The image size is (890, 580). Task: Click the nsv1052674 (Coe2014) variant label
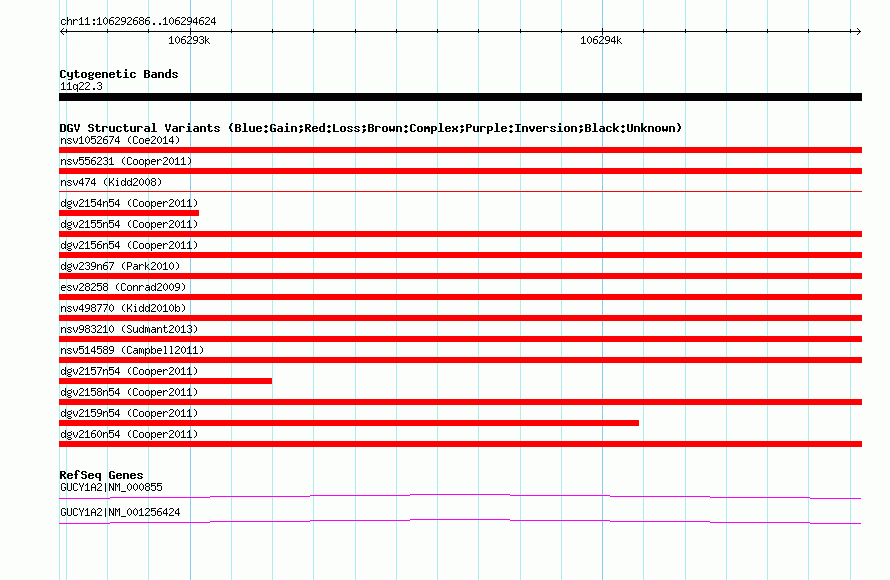point(120,140)
